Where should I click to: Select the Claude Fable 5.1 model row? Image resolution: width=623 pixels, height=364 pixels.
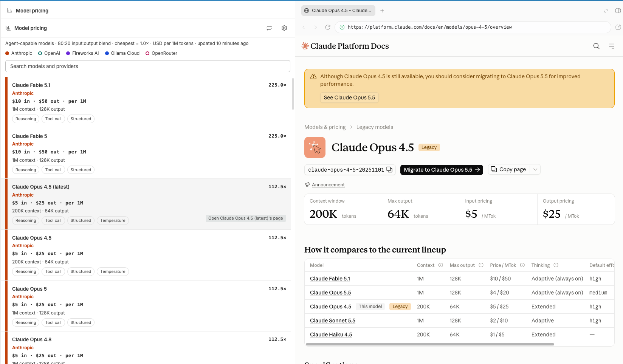click(148, 102)
